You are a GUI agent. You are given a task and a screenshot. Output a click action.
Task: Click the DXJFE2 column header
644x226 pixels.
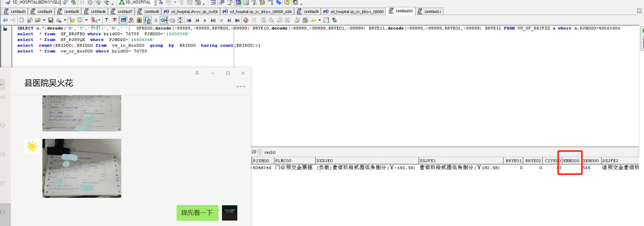coord(620,161)
